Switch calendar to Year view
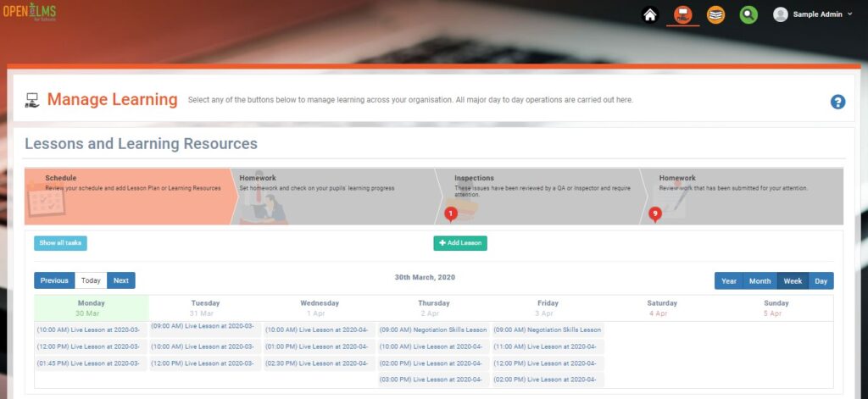The height and width of the screenshot is (399, 868). click(728, 281)
